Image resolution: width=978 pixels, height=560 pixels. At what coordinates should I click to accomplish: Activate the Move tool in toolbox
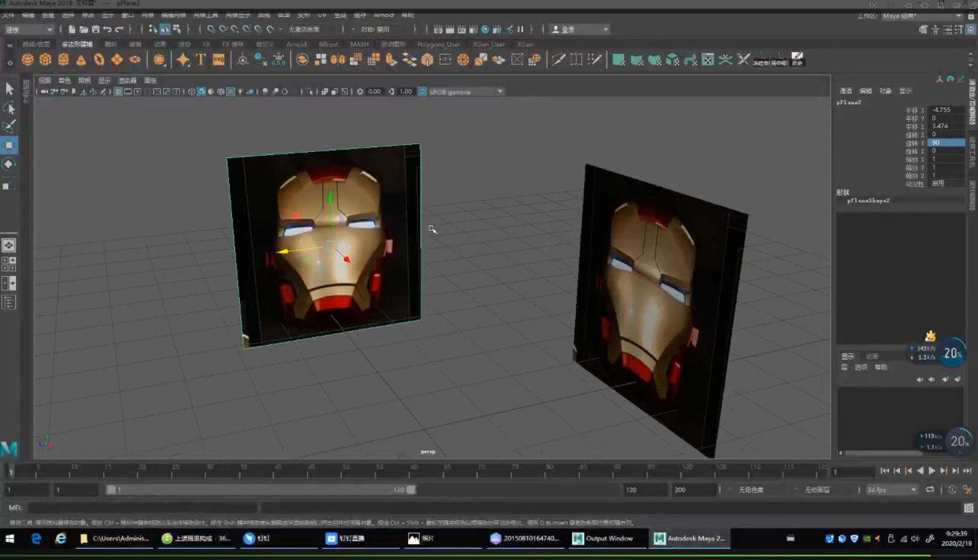click(9, 145)
